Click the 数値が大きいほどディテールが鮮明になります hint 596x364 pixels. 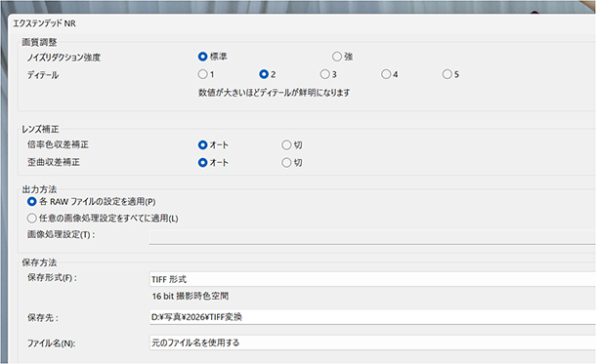[274, 93]
